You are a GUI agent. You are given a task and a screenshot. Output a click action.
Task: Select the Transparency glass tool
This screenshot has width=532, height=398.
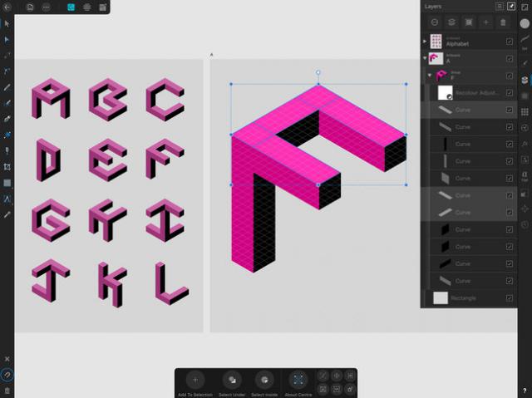(x=7, y=151)
